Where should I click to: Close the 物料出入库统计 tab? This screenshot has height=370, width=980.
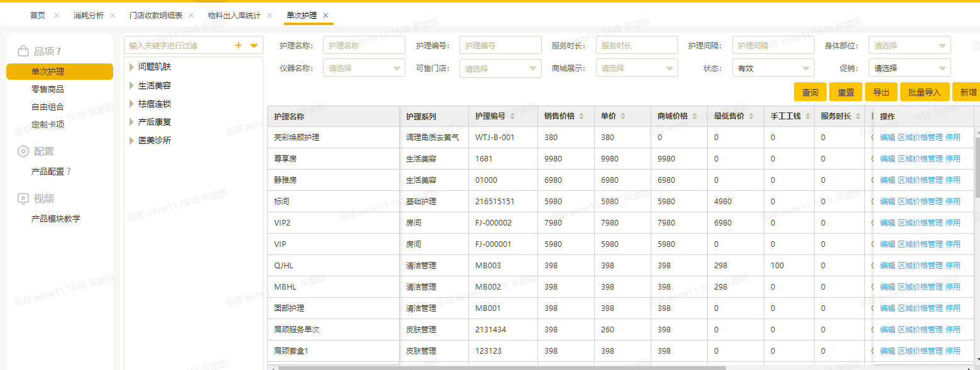(x=270, y=15)
